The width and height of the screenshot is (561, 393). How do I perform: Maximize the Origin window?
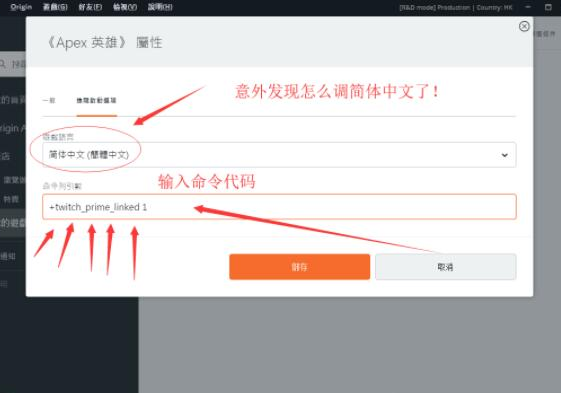pyautogui.click(x=548, y=7)
